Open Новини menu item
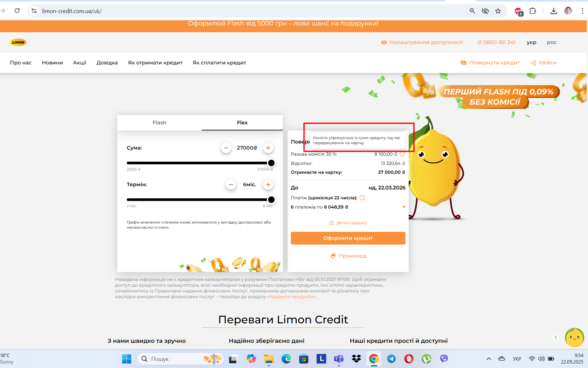588x368 pixels. (52, 63)
